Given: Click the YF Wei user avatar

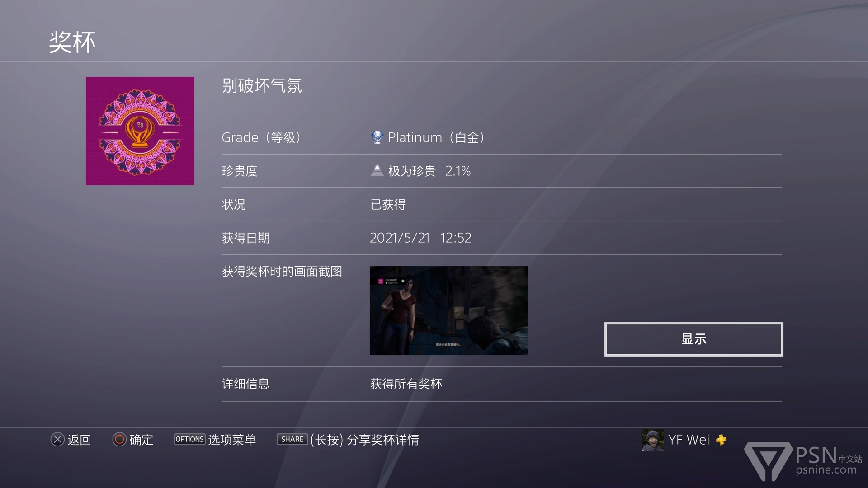Looking at the screenshot, I should (x=653, y=440).
